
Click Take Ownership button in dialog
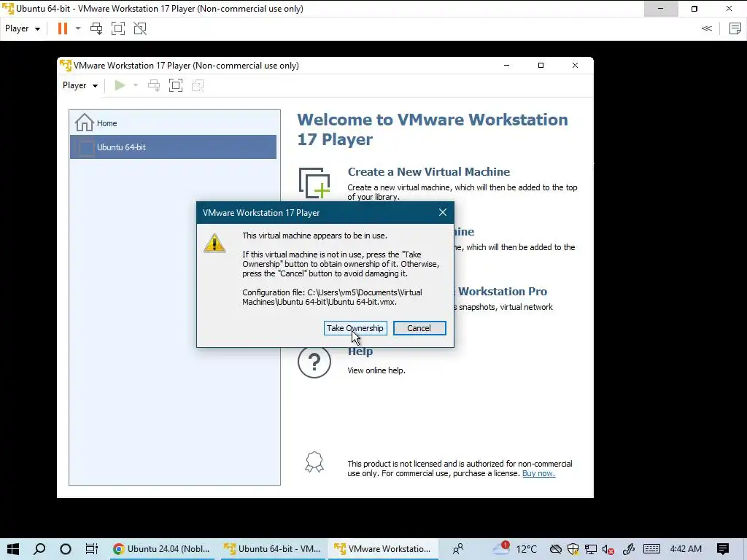(x=355, y=328)
